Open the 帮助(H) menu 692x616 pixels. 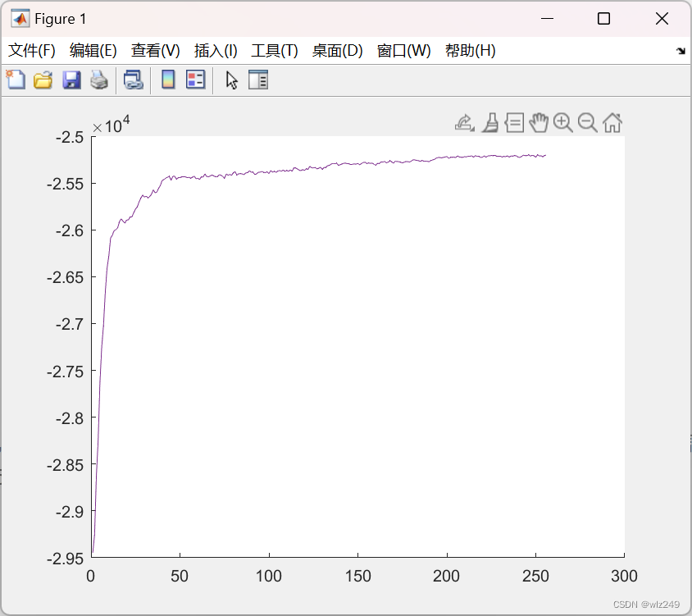pos(471,50)
